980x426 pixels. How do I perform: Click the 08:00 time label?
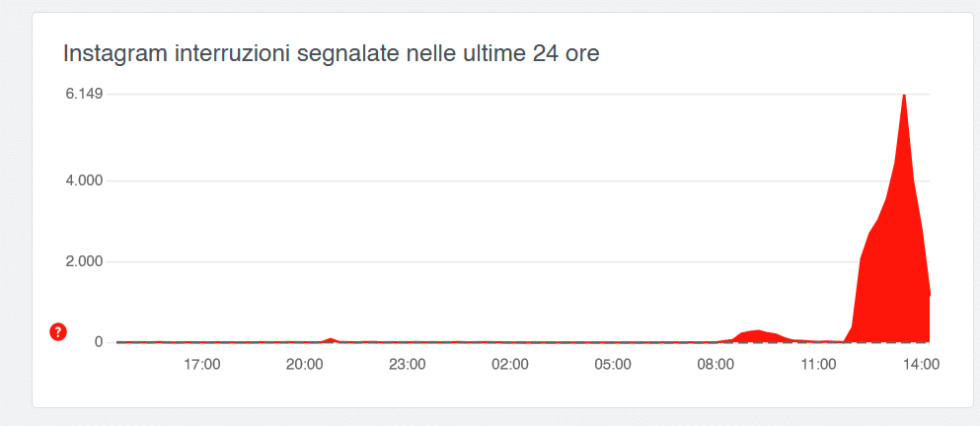(716, 365)
